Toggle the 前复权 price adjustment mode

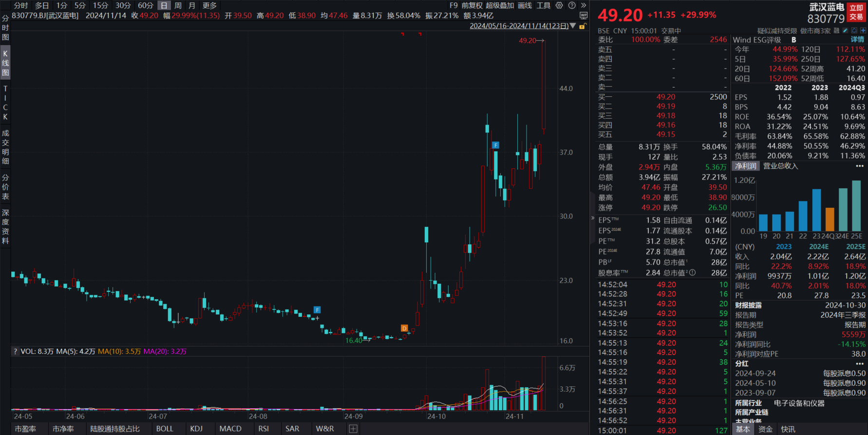tap(472, 5)
